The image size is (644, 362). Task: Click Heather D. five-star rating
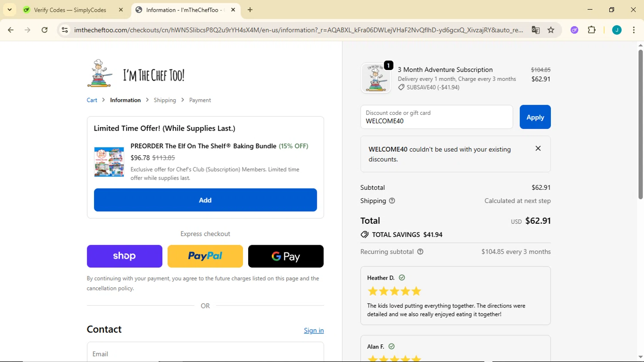(x=395, y=292)
